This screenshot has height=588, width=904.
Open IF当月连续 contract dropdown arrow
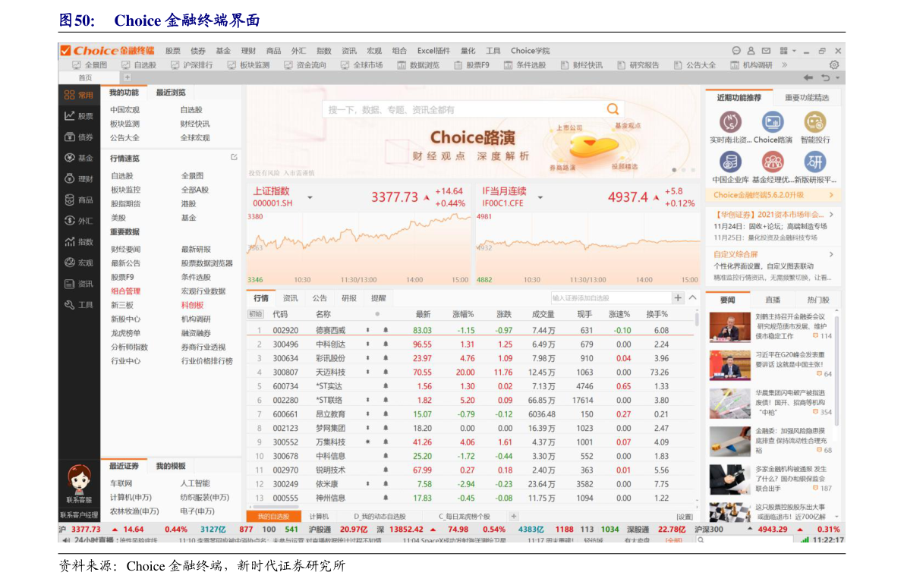[x=540, y=198]
